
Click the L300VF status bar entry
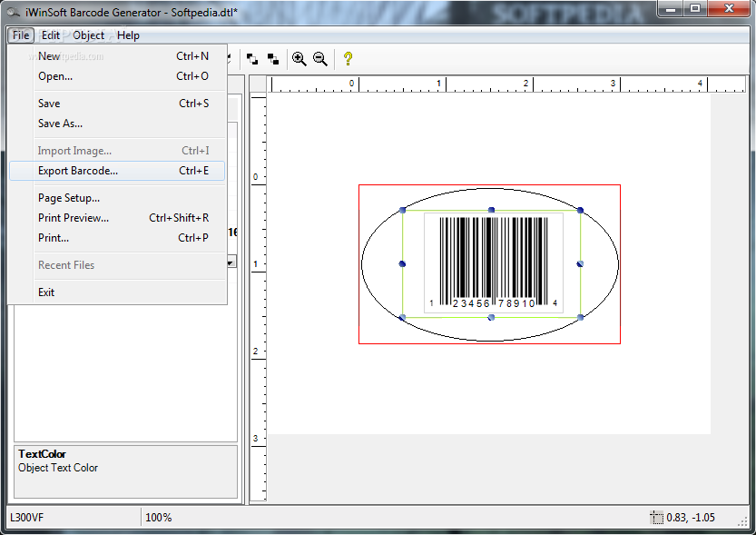coord(26,518)
